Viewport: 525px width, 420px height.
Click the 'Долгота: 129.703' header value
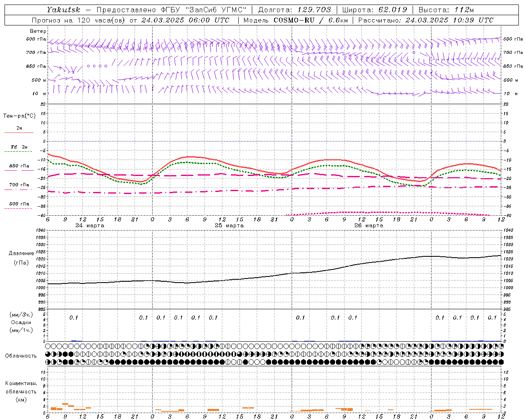[x=294, y=10]
